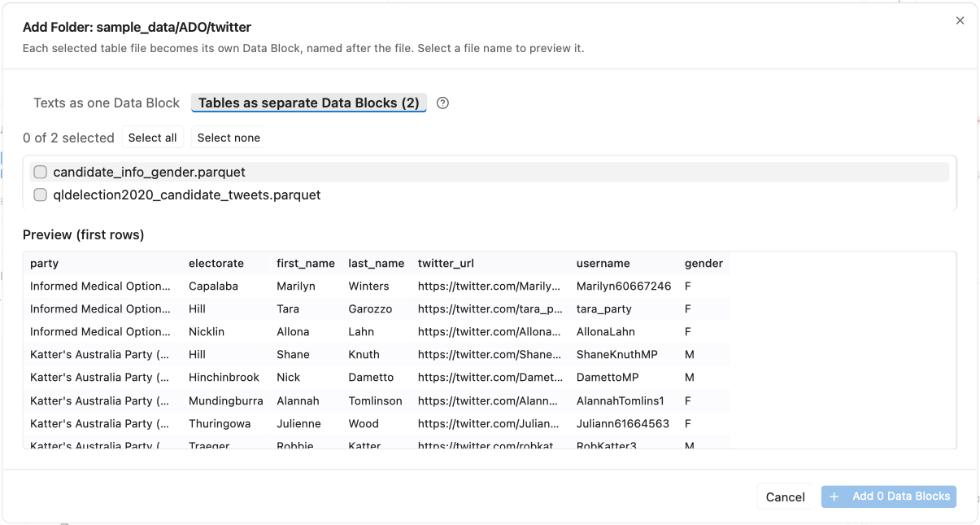Image resolution: width=980 pixels, height=525 pixels.
Task: Select the Mundingburra electorate cell
Action: click(226, 401)
